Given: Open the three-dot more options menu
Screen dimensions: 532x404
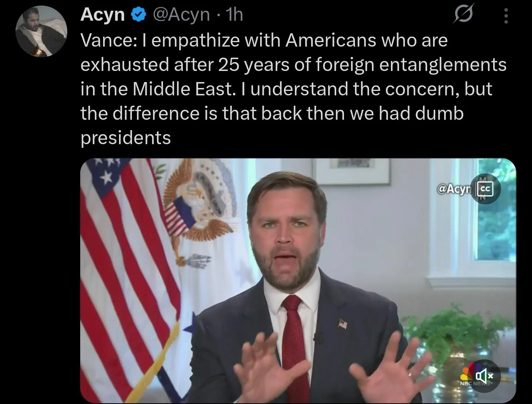Looking at the screenshot, I should (x=506, y=16).
